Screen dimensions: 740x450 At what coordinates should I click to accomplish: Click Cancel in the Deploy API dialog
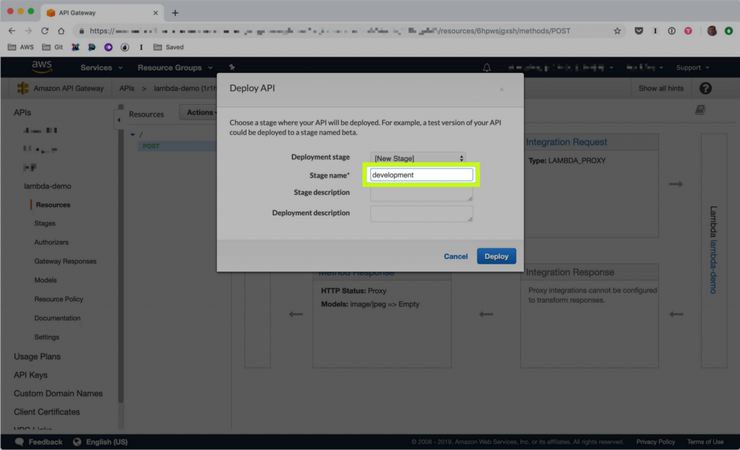click(x=455, y=256)
